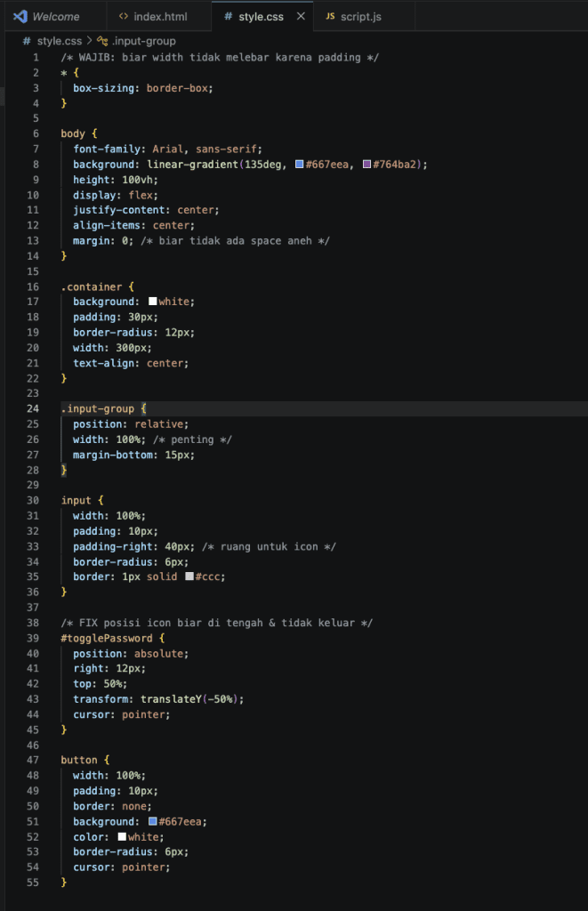Click the JS icon on script.js tab

pos(331,17)
